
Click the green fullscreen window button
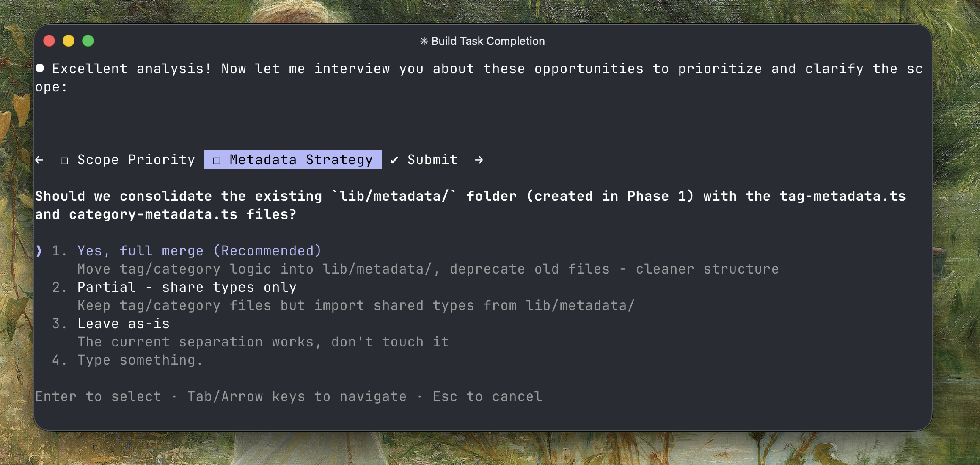click(88, 41)
